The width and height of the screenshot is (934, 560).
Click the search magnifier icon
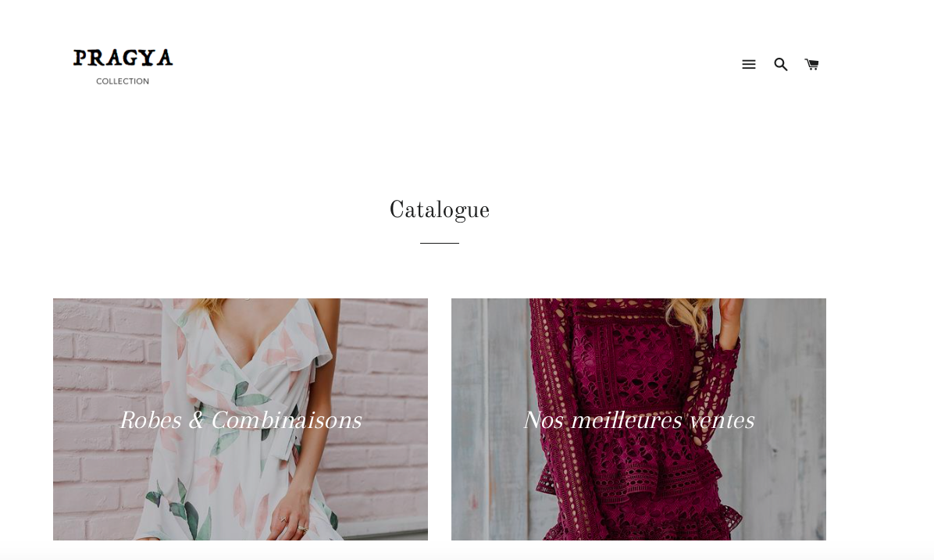click(780, 64)
